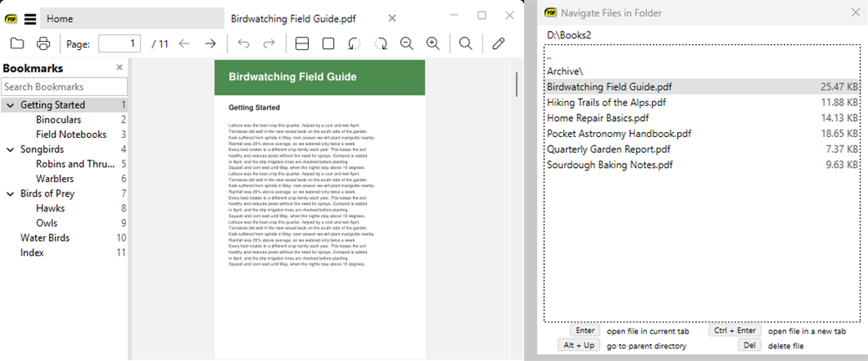The image size is (868, 361).
Task: Select the Warblers bookmark
Action: pyautogui.click(x=55, y=179)
